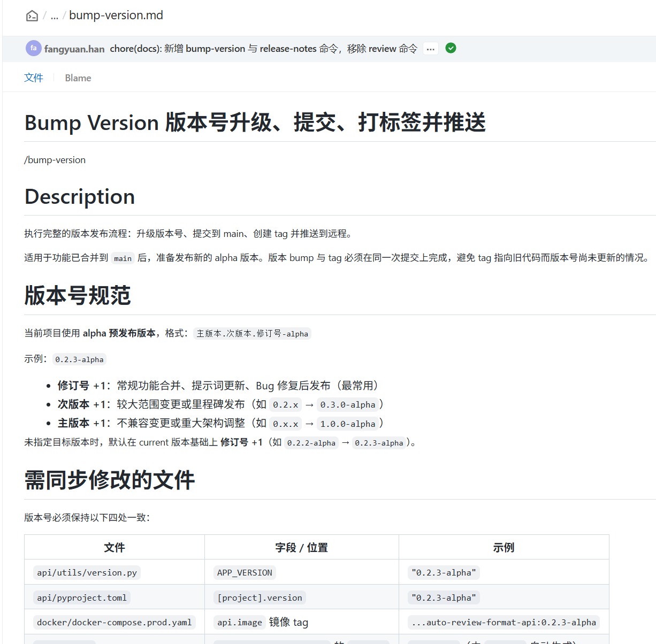
Task: Click the [project].version table cell
Action: click(x=302, y=597)
